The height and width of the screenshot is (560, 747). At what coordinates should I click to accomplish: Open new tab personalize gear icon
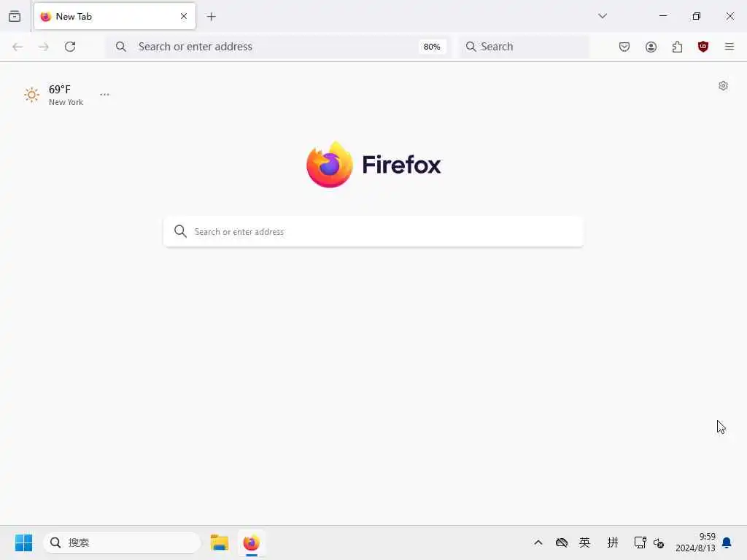point(723,86)
